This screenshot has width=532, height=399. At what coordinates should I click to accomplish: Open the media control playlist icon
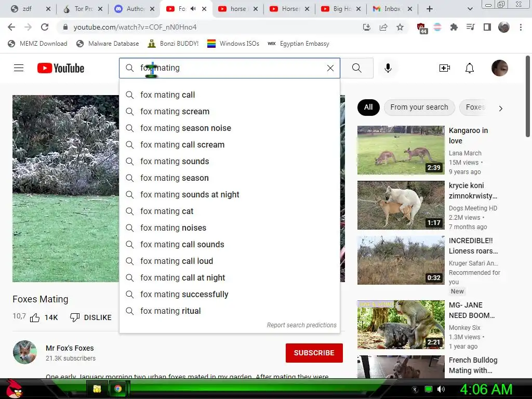(471, 27)
